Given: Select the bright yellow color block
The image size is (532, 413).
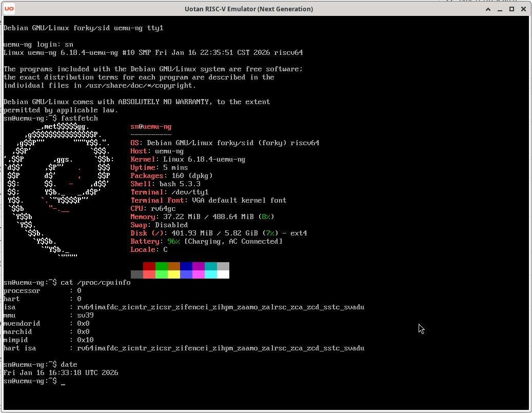Looking at the screenshot, I should [x=174, y=274].
